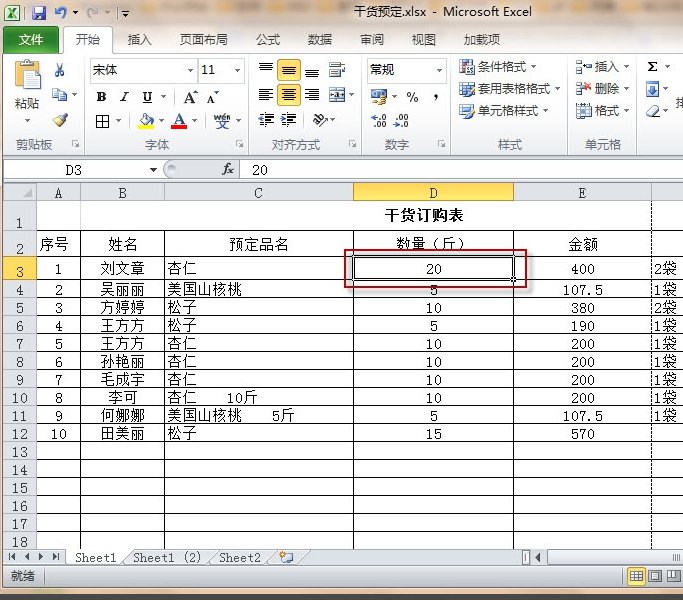Switch to Sheet2 worksheet tab
The height and width of the screenshot is (600, 683).
tap(240, 558)
